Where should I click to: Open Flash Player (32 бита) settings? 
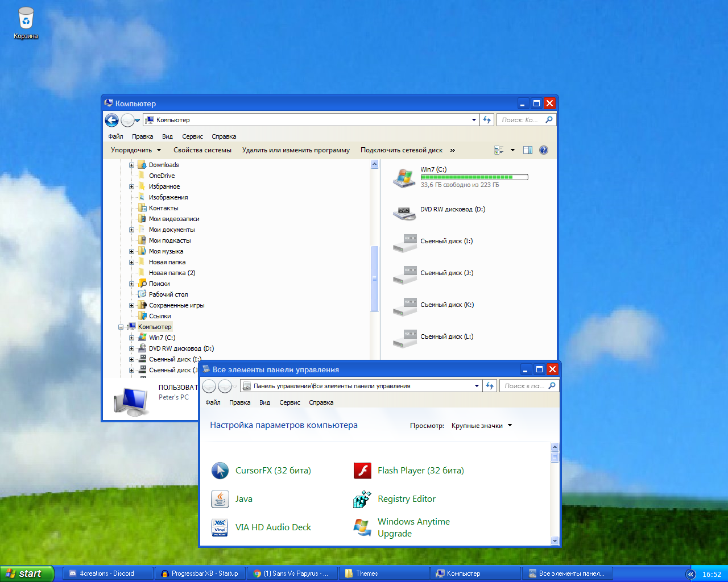(x=420, y=471)
